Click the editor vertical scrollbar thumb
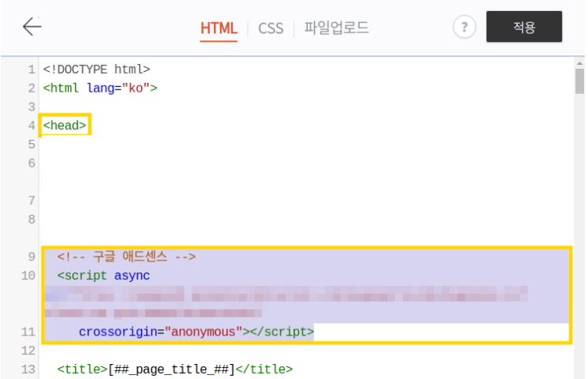Screen dimensions: 588x379 (579, 81)
